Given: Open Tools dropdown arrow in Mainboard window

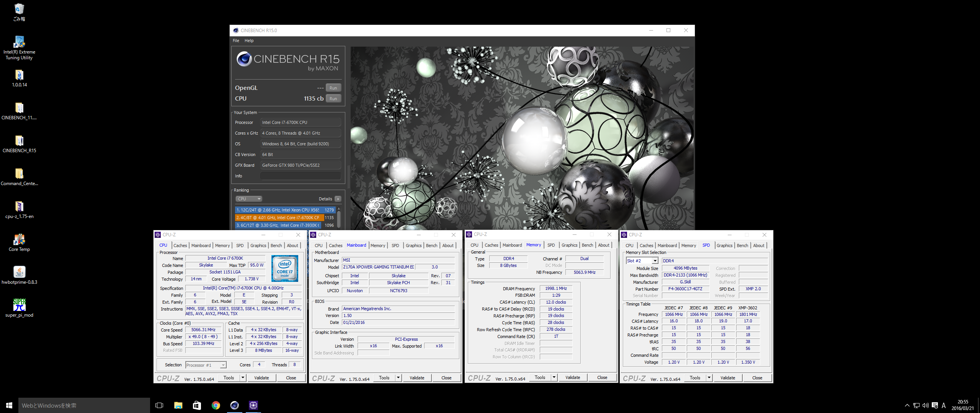Looking at the screenshot, I should pos(398,378).
